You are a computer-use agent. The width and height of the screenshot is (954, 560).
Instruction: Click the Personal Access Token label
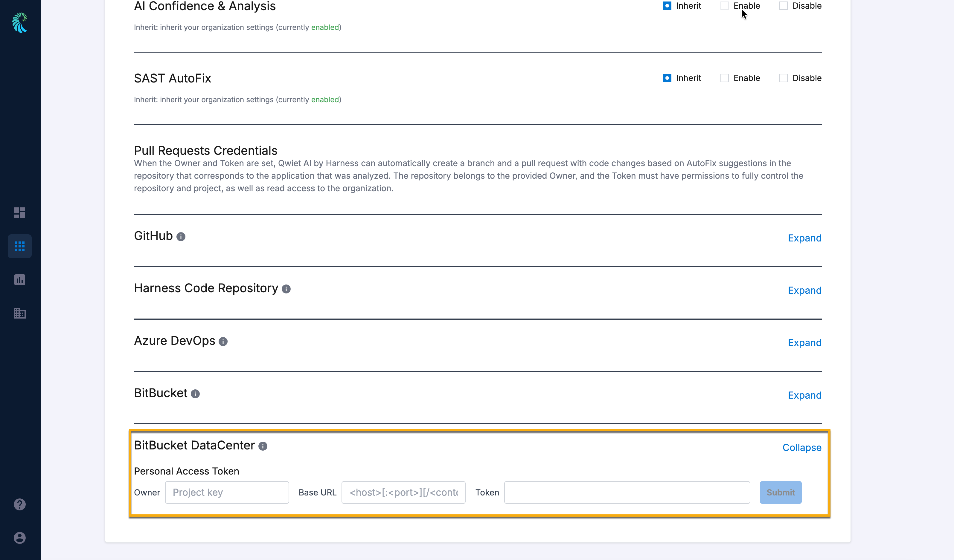coord(187,471)
